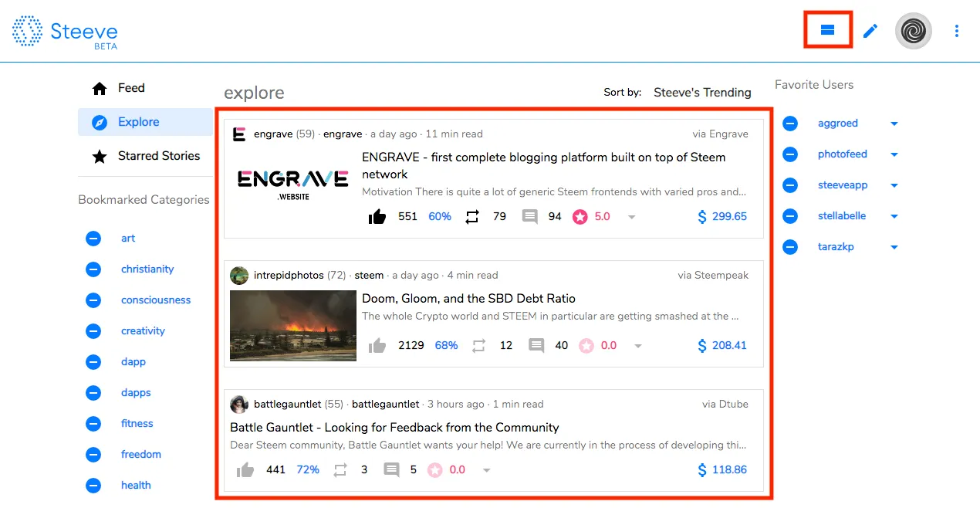
Task: Remove the art bookmarked category
Action: pyautogui.click(x=93, y=239)
